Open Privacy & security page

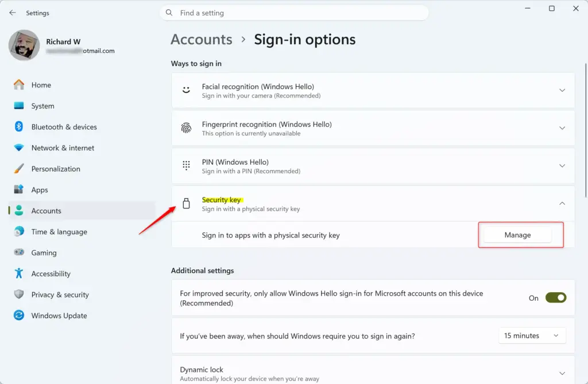(x=82, y=295)
